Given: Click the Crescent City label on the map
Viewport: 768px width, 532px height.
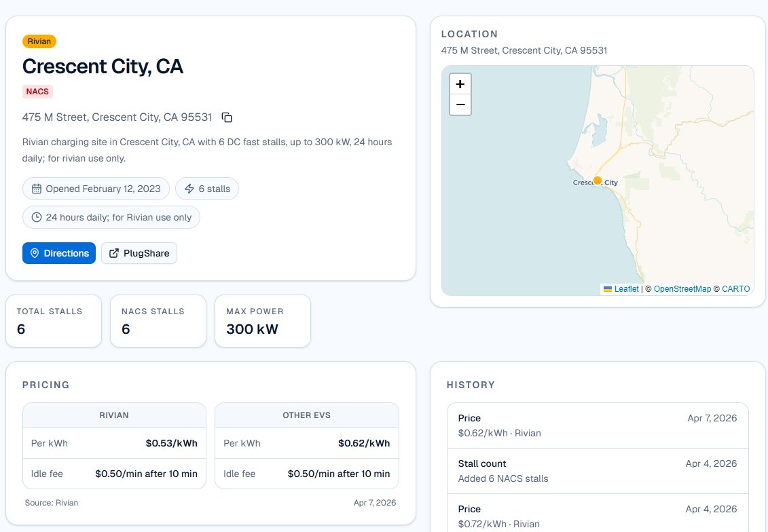Looking at the screenshot, I should pyautogui.click(x=595, y=183).
